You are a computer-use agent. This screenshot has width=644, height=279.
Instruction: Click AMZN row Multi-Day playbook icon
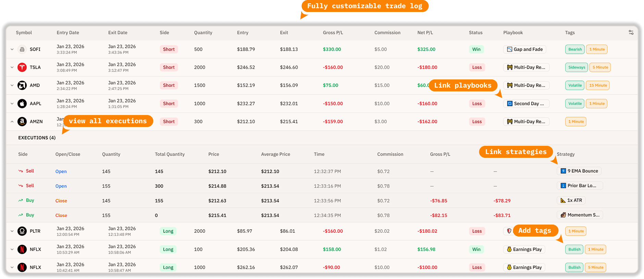point(510,122)
